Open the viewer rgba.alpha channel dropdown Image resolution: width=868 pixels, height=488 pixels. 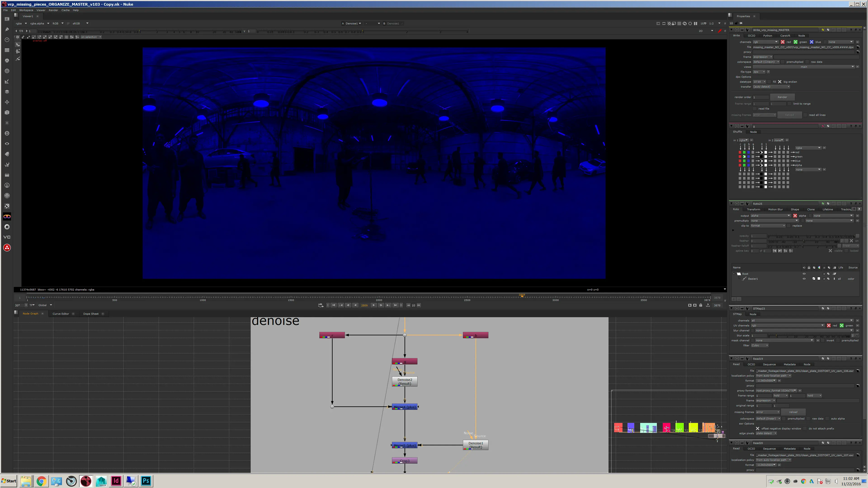[39, 23]
